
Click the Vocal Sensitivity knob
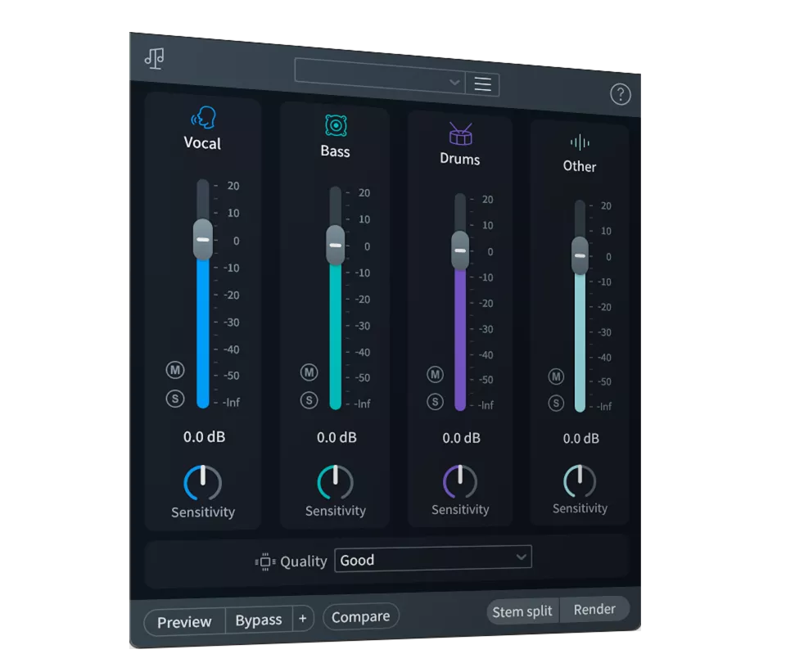tap(202, 483)
